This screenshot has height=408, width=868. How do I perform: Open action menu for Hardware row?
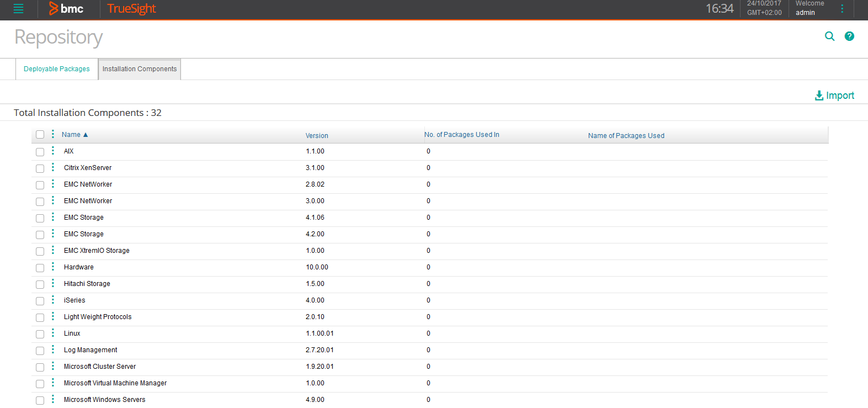(x=53, y=267)
